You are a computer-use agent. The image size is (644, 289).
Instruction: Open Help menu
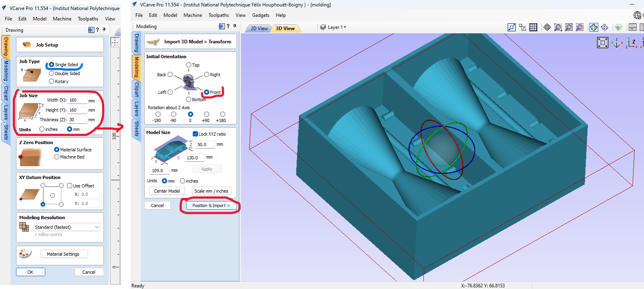tap(281, 15)
